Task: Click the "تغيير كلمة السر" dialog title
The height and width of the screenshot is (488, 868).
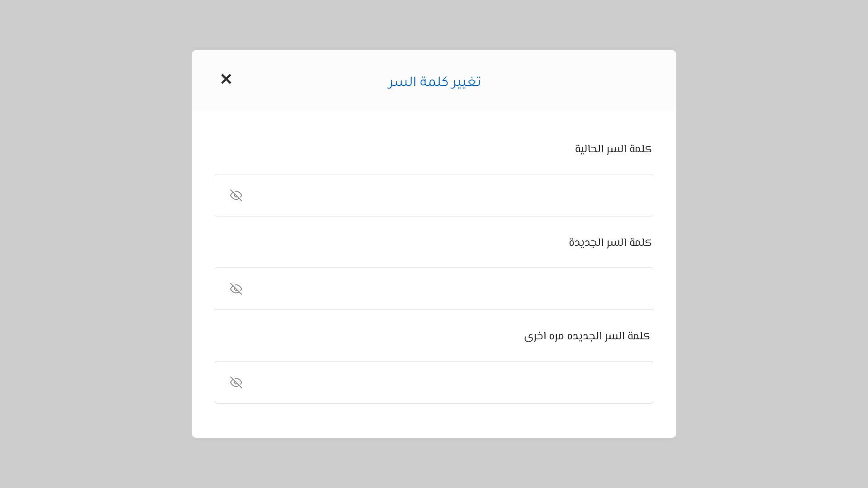Action: pos(434,81)
